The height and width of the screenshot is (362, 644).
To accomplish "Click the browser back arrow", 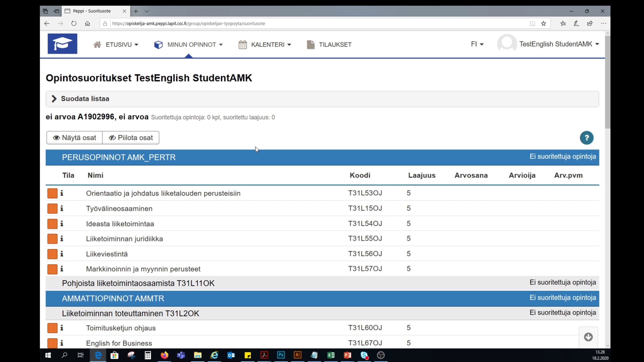I will (x=47, y=24).
